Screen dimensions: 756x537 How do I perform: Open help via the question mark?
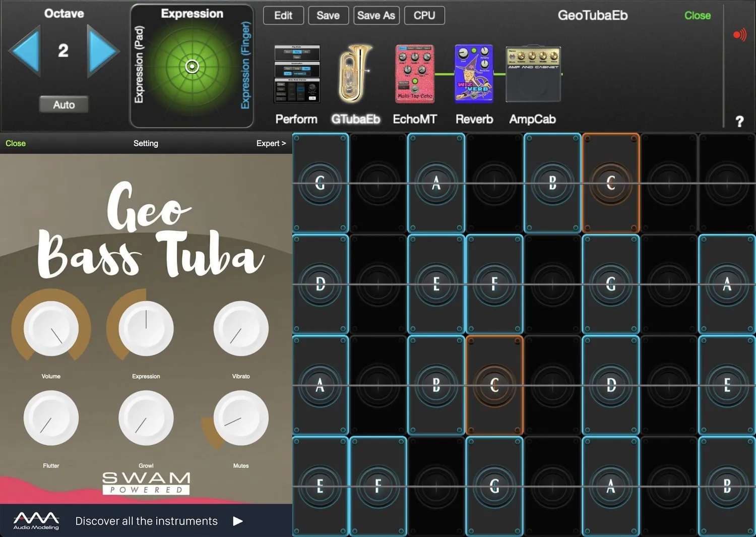pos(739,121)
